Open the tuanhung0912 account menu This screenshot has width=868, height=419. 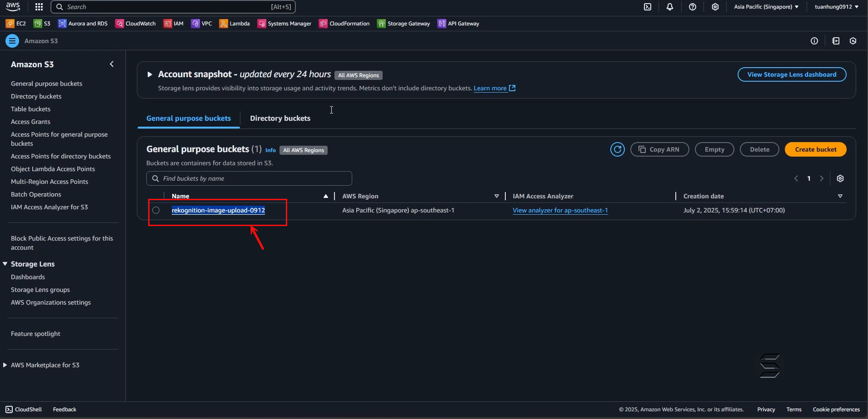click(837, 7)
